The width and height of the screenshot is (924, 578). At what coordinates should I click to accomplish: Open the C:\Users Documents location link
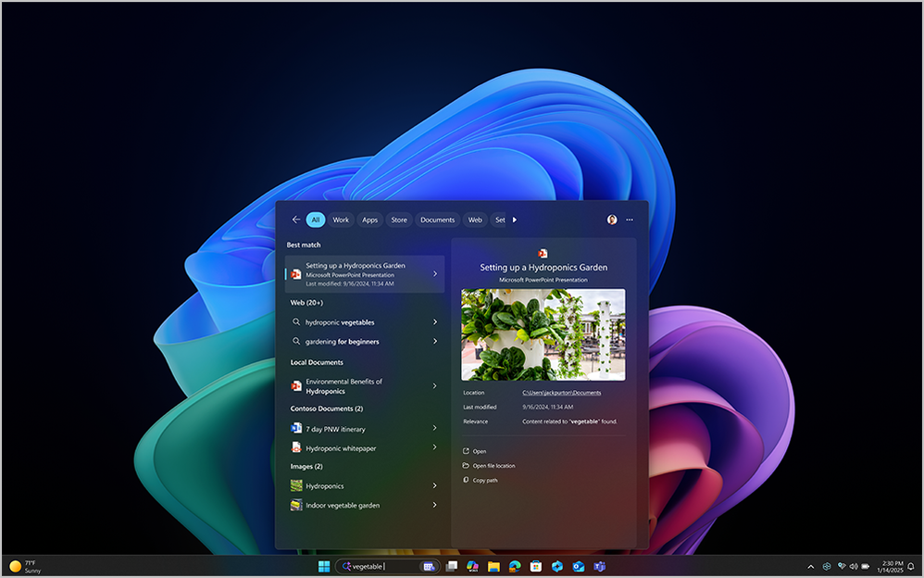pos(562,393)
